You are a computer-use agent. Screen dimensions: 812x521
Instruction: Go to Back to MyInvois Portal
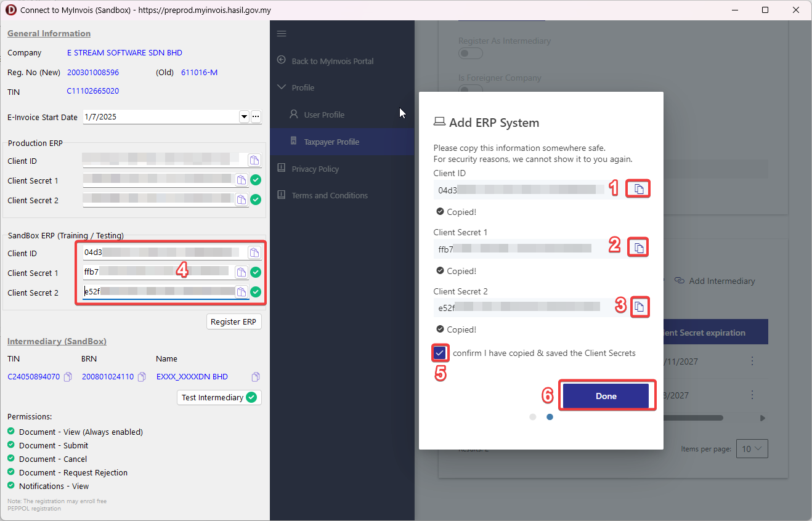333,61
